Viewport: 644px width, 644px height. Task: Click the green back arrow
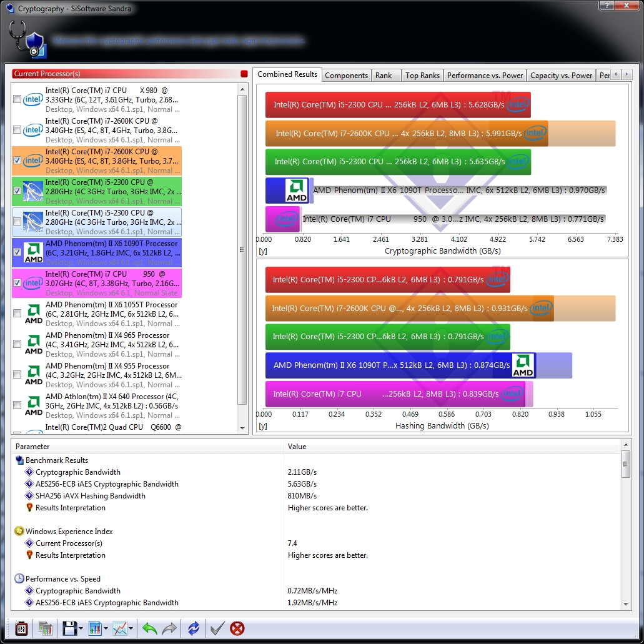click(150, 628)
